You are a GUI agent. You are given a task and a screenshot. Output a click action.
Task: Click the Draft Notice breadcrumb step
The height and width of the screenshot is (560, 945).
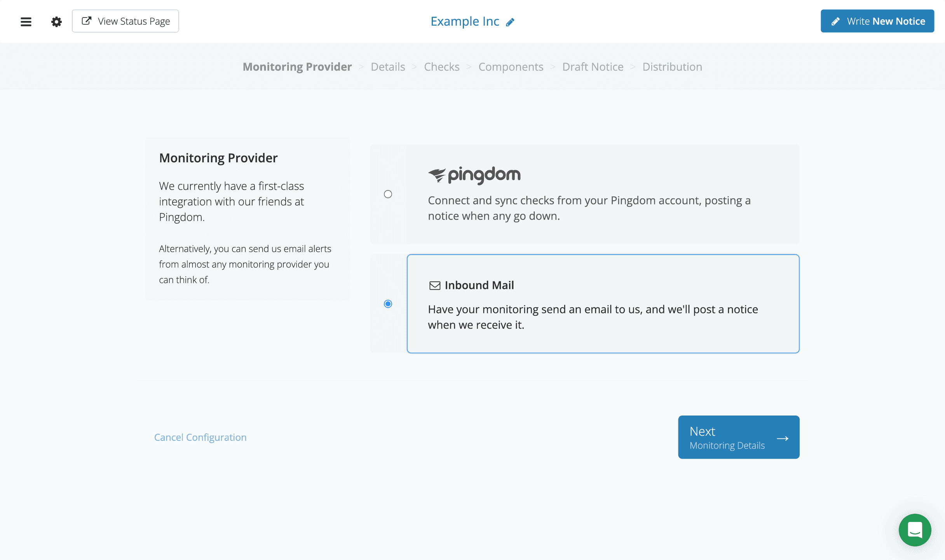[x=593, y=66]
